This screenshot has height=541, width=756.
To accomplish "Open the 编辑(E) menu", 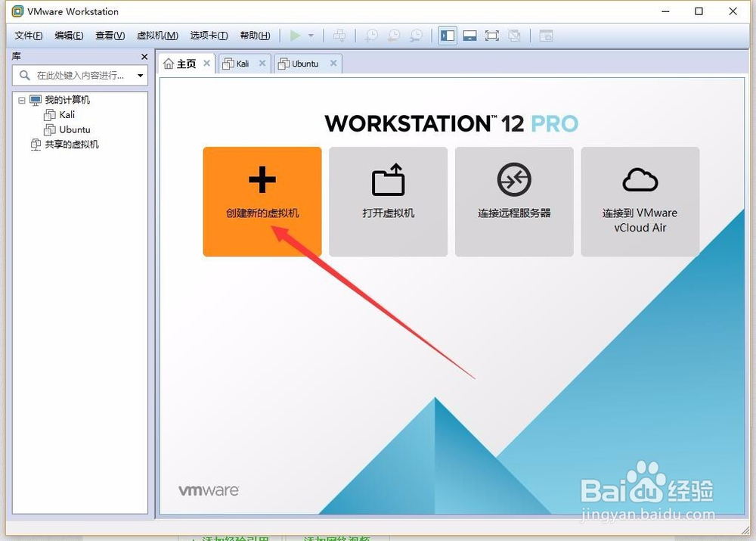I will [x=69, y=36].
